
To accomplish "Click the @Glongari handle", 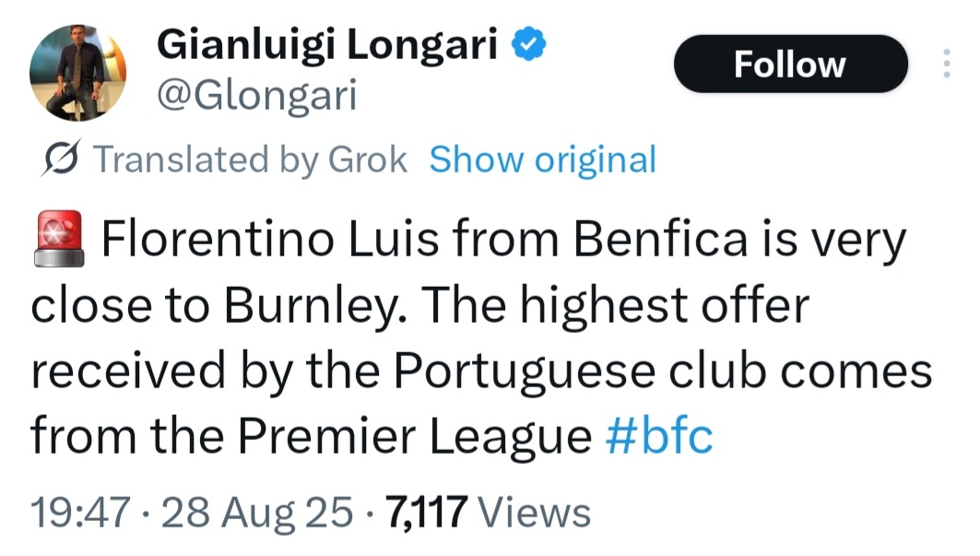I will [257, 95].
